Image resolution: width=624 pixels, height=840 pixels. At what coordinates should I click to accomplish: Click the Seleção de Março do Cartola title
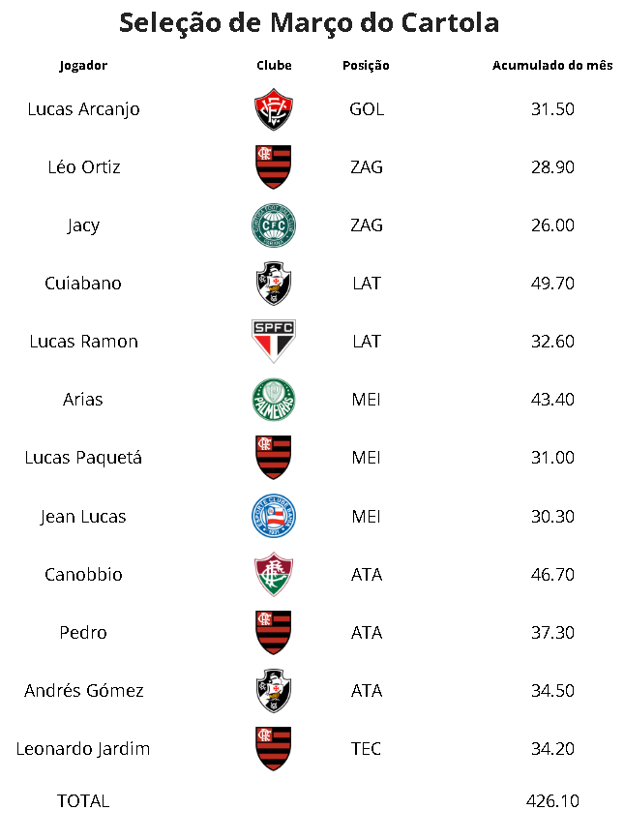[310, 23]
